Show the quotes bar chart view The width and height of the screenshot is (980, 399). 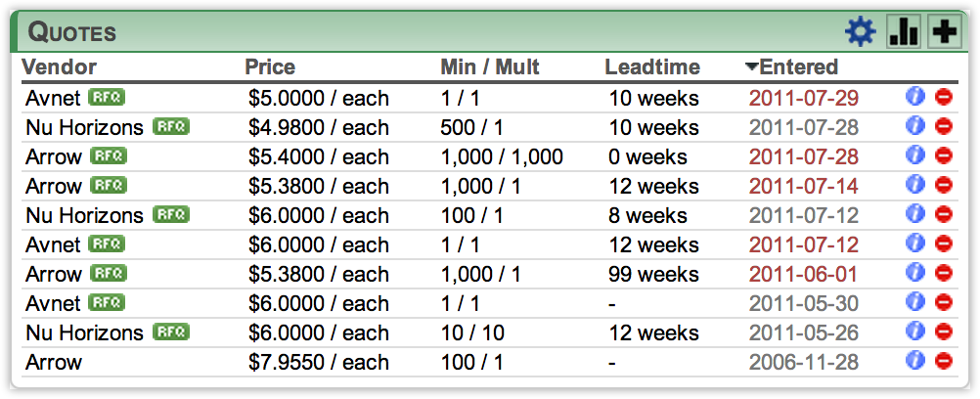[904, 32]
